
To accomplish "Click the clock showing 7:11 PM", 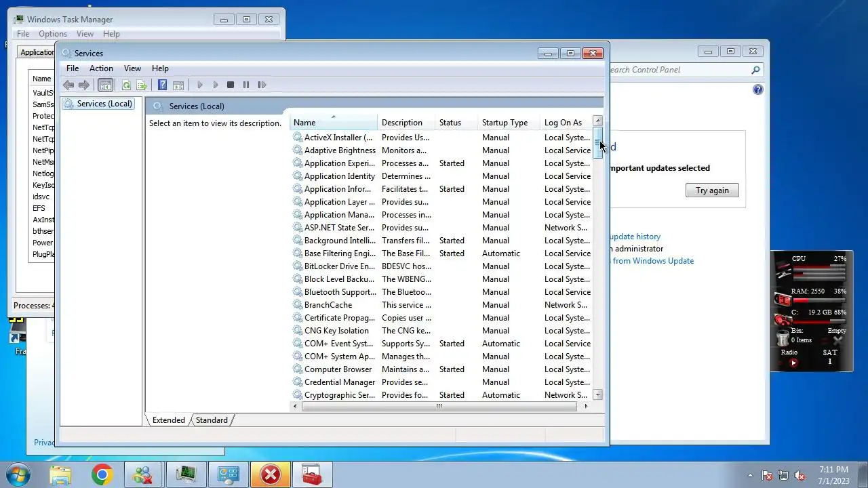I will click(833, 470).
